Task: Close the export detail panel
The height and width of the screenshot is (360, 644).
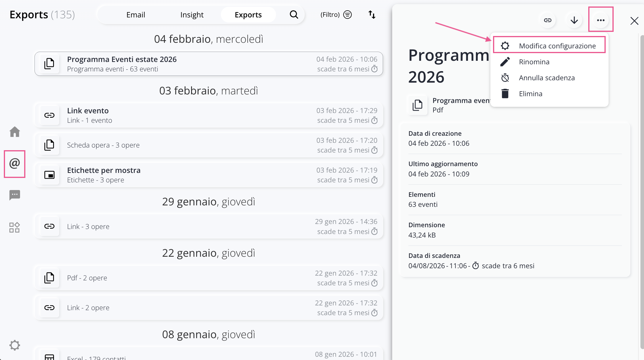Action: tap(634, 21)
